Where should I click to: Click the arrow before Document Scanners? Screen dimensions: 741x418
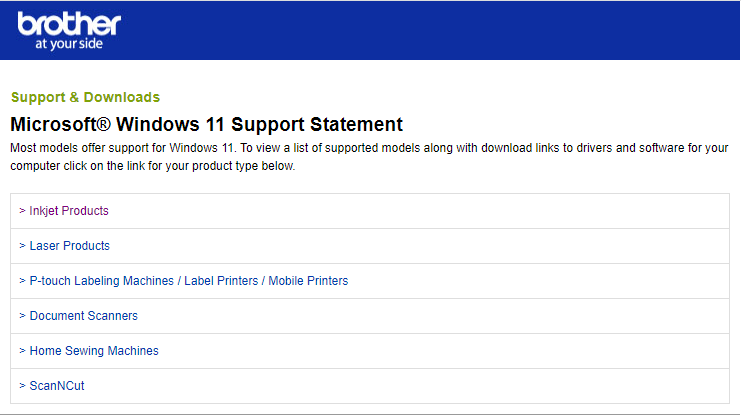pyautogui.click(x=22, y=316)
